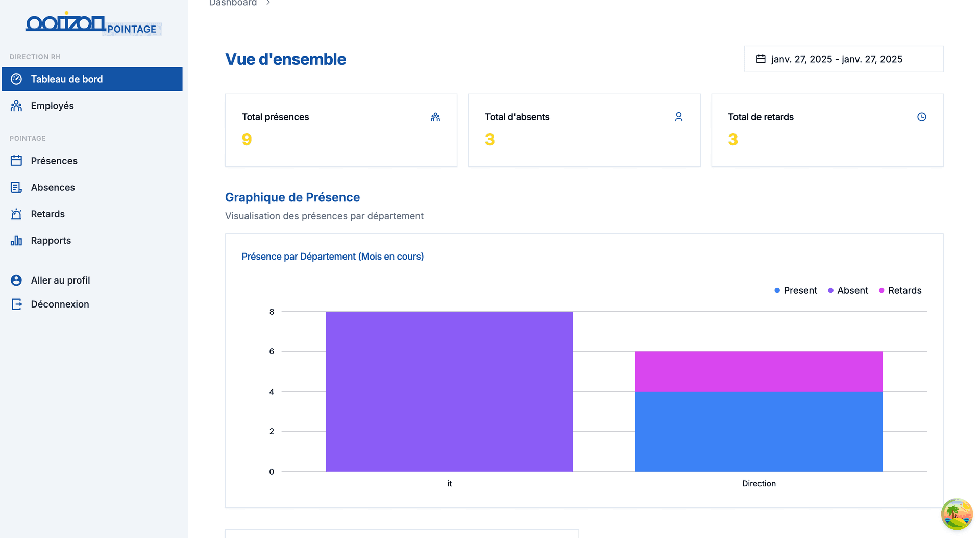Click the magenta Retards bar for Direction
The width and height of the screenshot is (980, 538).
click(x=758, y=371)
